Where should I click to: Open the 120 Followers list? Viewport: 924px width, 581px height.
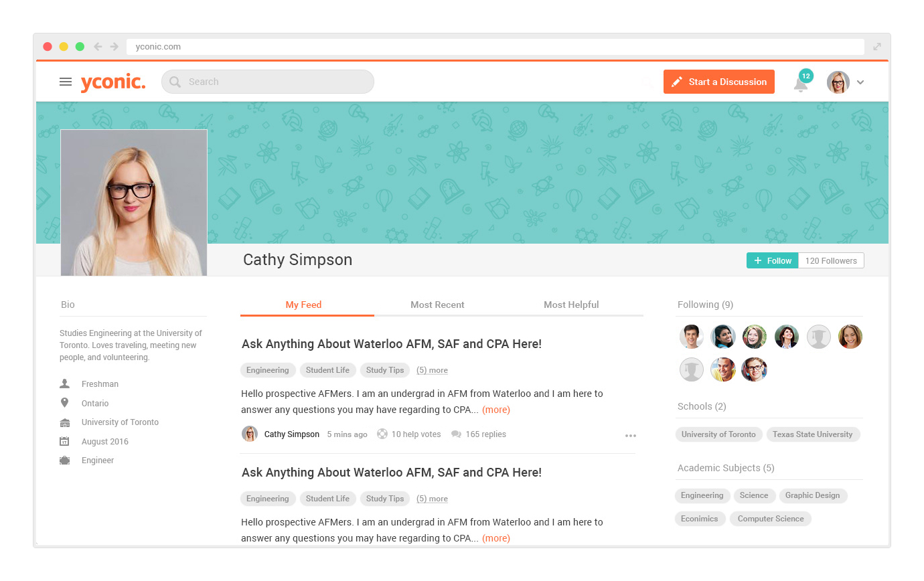(831, 260)
